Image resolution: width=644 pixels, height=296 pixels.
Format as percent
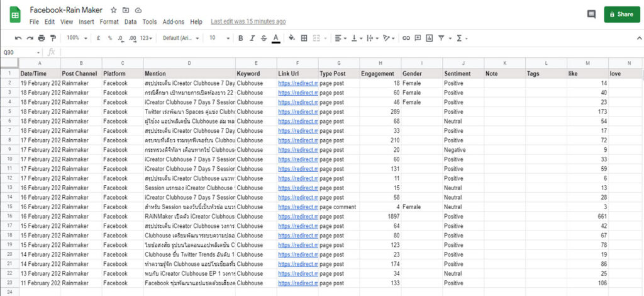tap(110, 38)
